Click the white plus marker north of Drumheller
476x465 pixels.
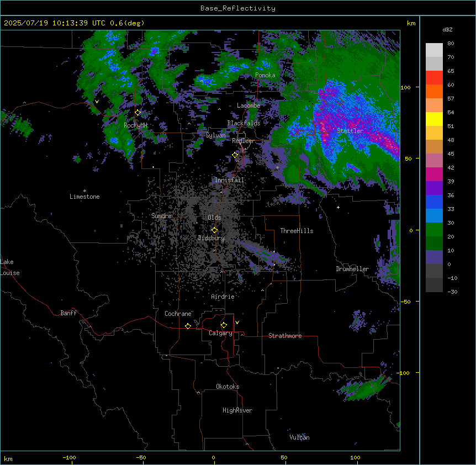338,207
